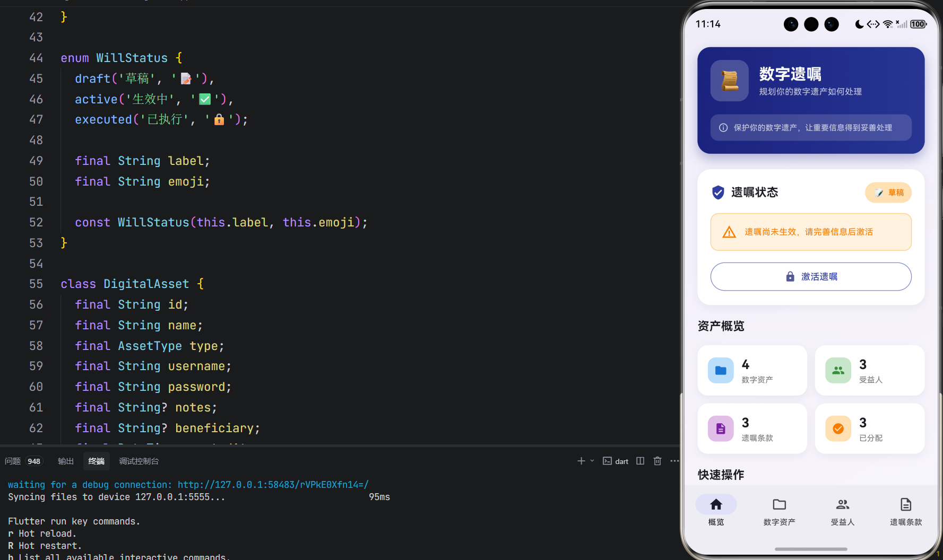Screen dimensions: 943x560
Task: Tap the moon do-not-disturb icon in status bar
Action: pos(859,24)
